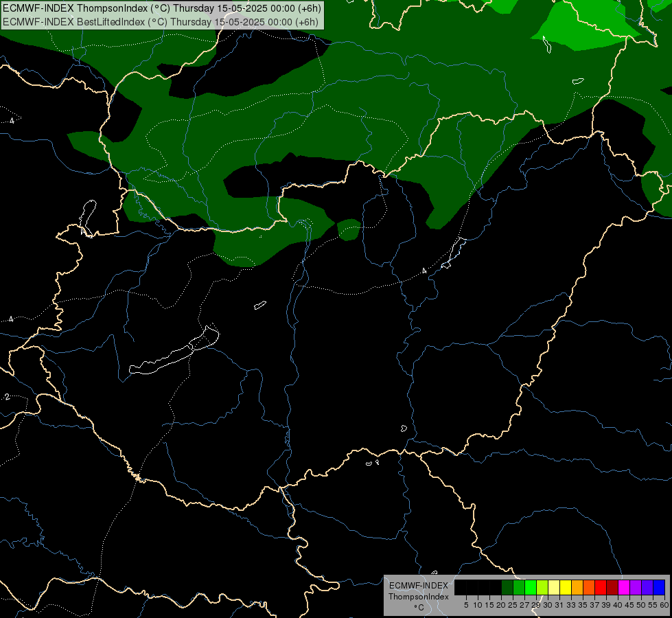Click the medium green 25–27 legend swatch

(519, 587)
